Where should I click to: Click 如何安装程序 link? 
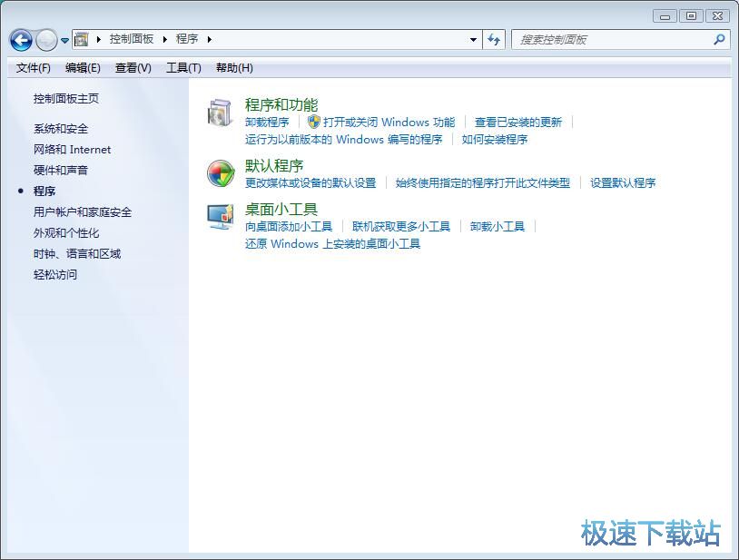[495, 140]
